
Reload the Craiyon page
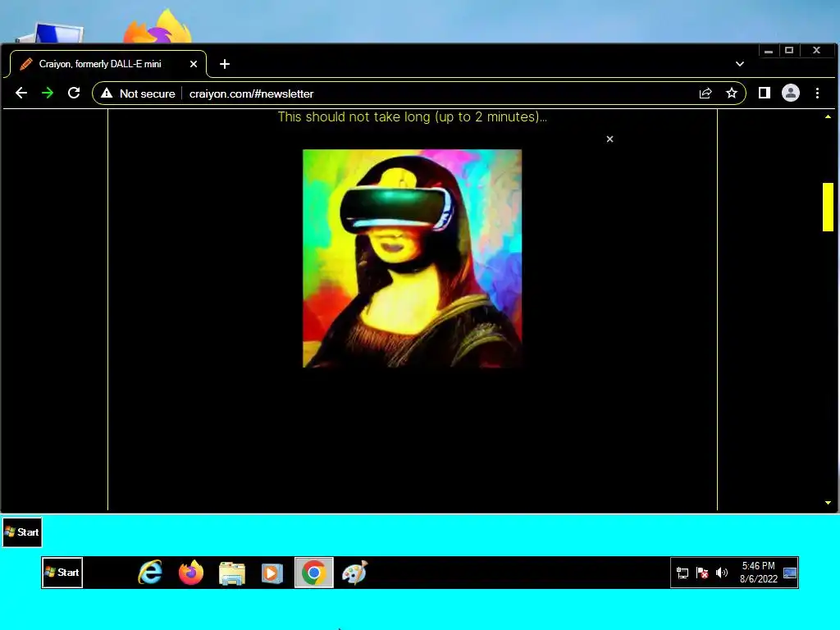pos(74,94)
